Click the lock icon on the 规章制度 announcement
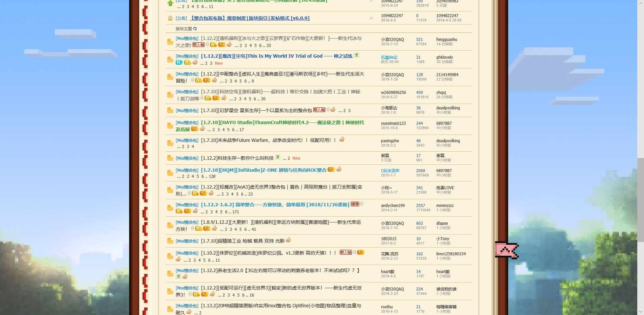This screenshot has width=644, height=315. pyautogui.click(x=170, y=18)
